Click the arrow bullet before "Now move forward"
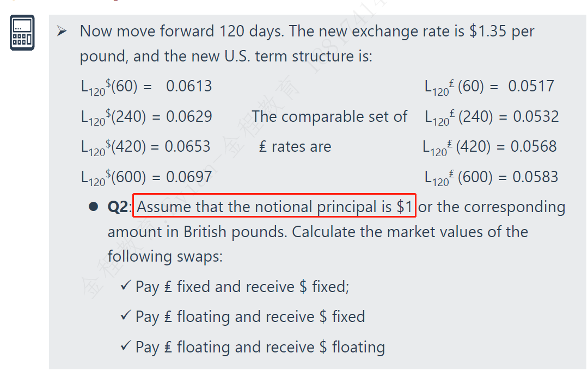Image resolution: width=588 pixels, height=378 pixels. (x=63, y=32)
